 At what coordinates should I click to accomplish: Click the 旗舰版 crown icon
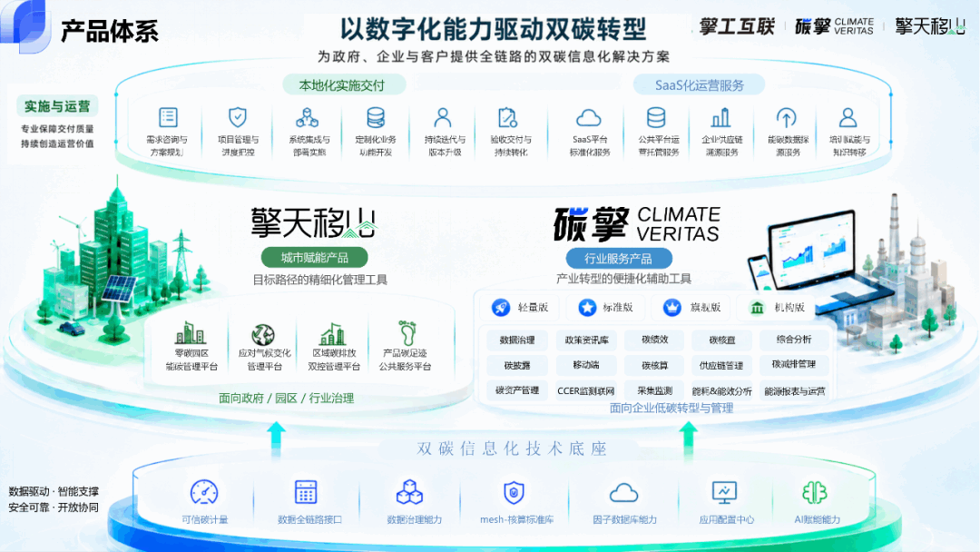671,307
